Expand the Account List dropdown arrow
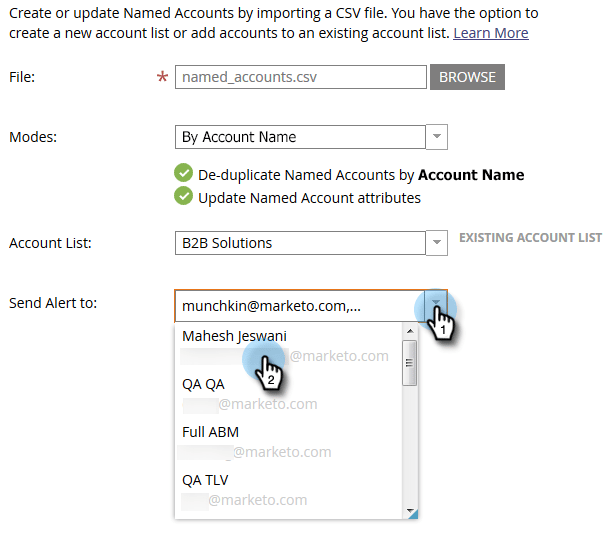This screenshot has height=535, width=610. click(437, 243)
